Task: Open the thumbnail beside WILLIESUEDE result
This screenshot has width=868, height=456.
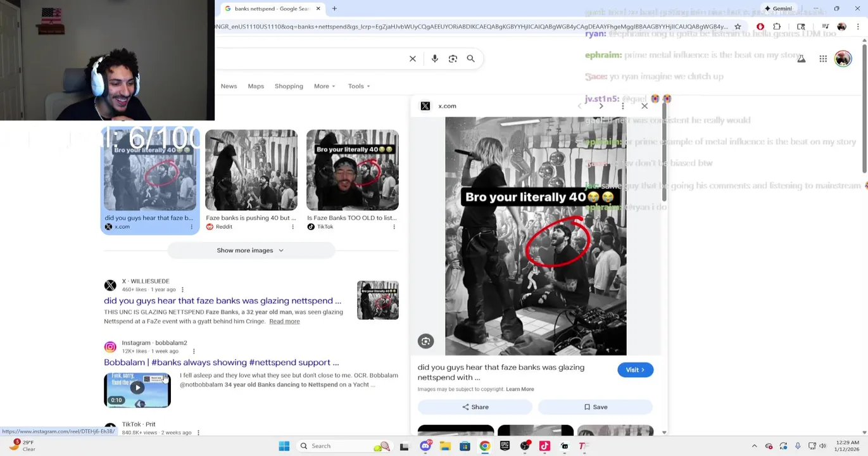Action: pos(378,300)
